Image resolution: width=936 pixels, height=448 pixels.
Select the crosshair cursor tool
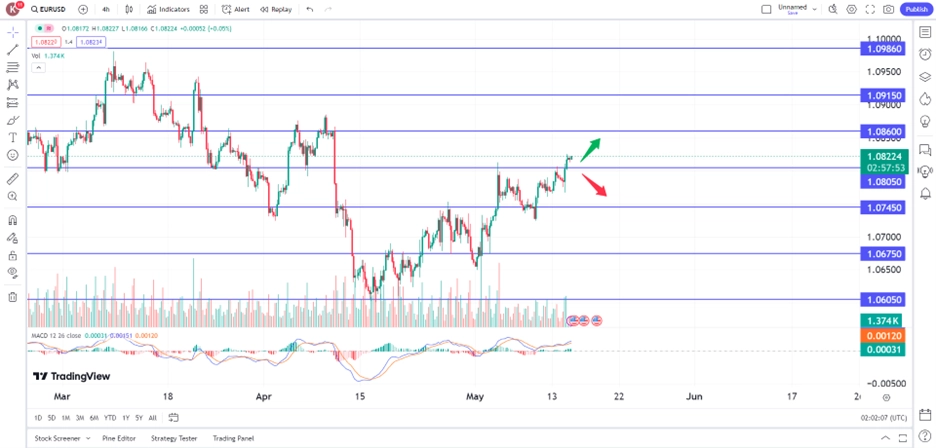[13, 32]
